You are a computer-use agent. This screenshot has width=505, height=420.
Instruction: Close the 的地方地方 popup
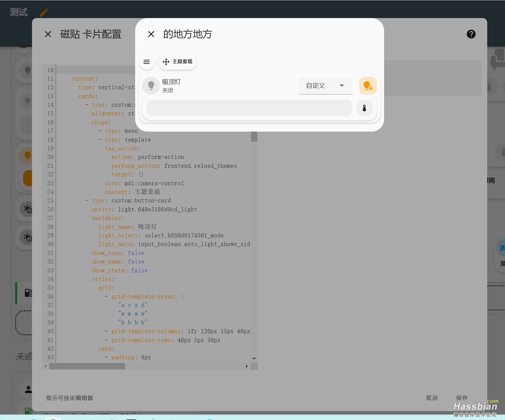[151, 34]
